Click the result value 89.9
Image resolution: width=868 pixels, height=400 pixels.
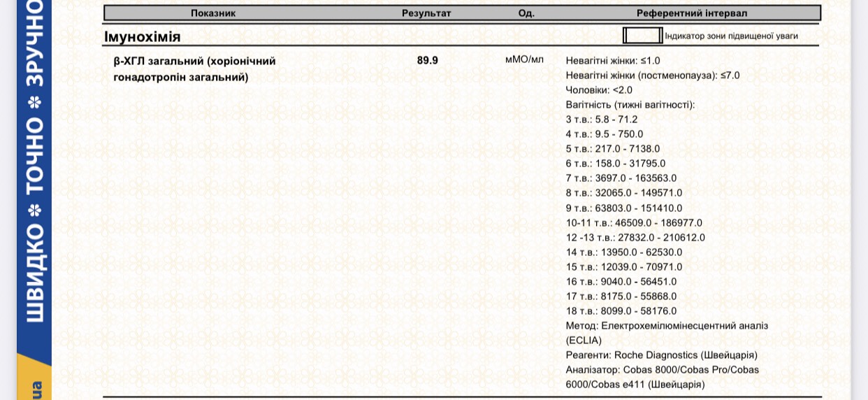point(428,60)
